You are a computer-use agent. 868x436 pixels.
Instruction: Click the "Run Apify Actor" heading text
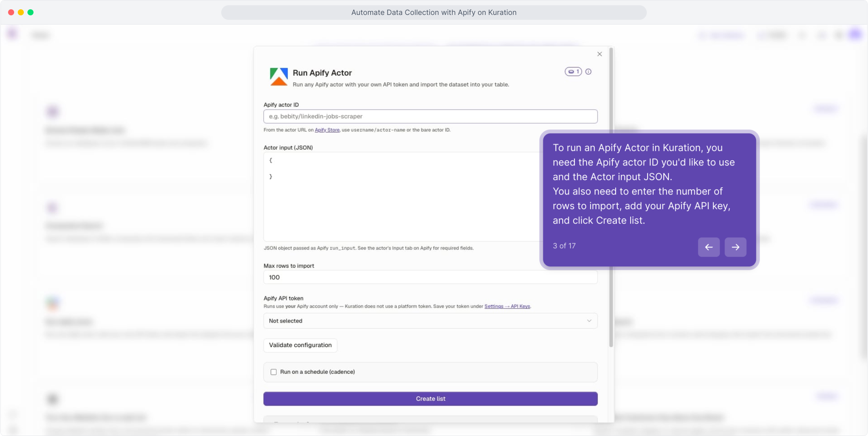pos(322,73)
